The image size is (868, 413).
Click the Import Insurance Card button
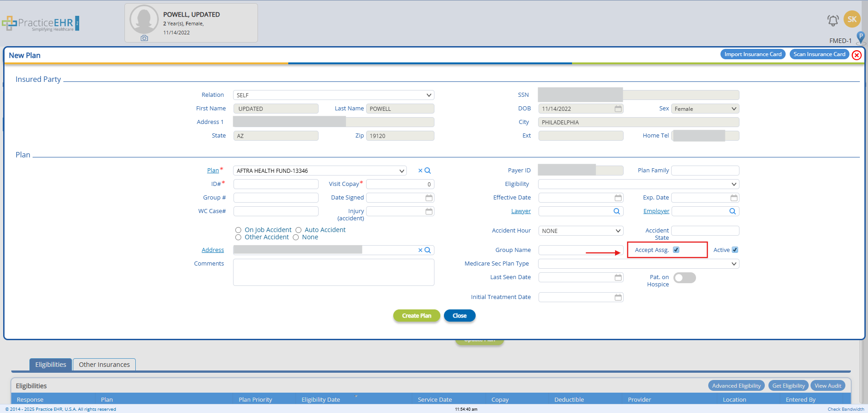pos(753,54)
